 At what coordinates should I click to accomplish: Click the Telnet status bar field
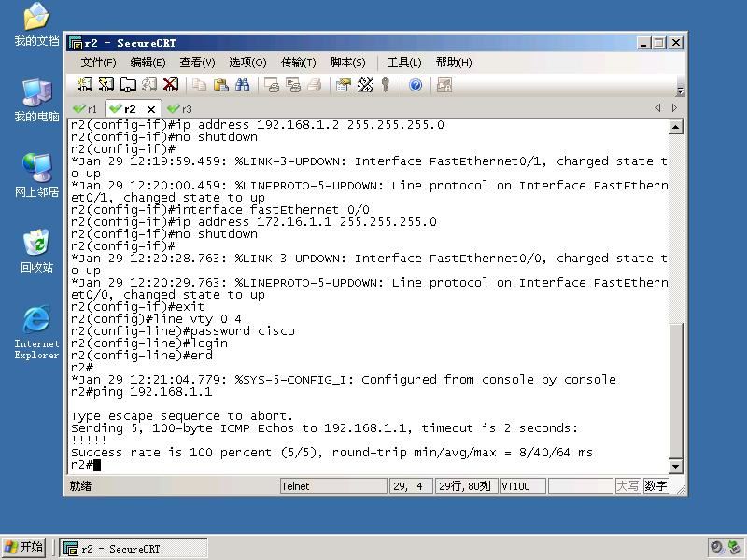[x=333, y=486]
